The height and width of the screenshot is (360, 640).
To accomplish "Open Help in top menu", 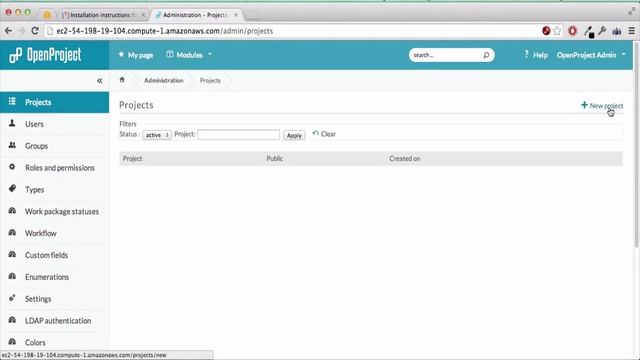I will coord(536,55).
